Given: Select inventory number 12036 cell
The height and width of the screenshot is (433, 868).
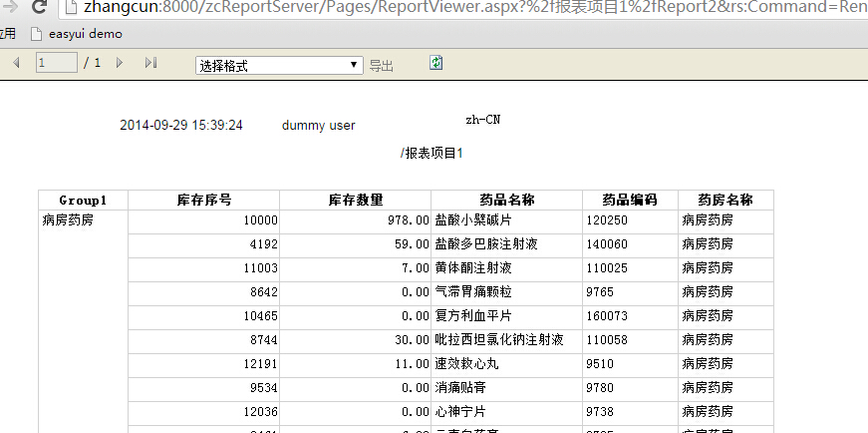Looking at the screenshot, I should (203, 412).
